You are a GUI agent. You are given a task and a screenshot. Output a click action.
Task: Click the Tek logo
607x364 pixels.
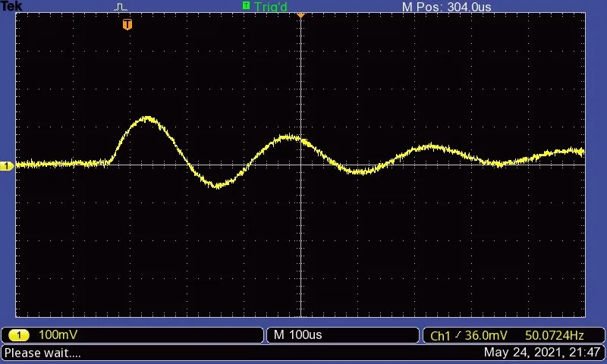coord(12,6)
